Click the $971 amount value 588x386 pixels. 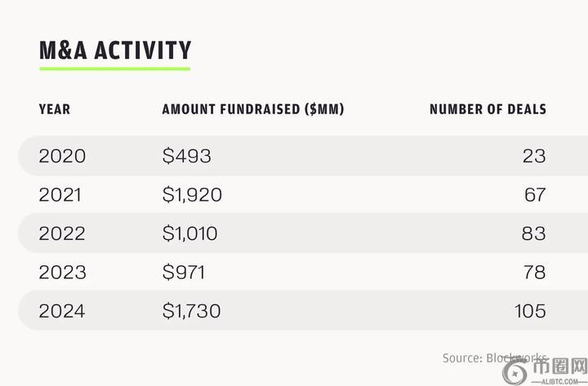point(184,272)
